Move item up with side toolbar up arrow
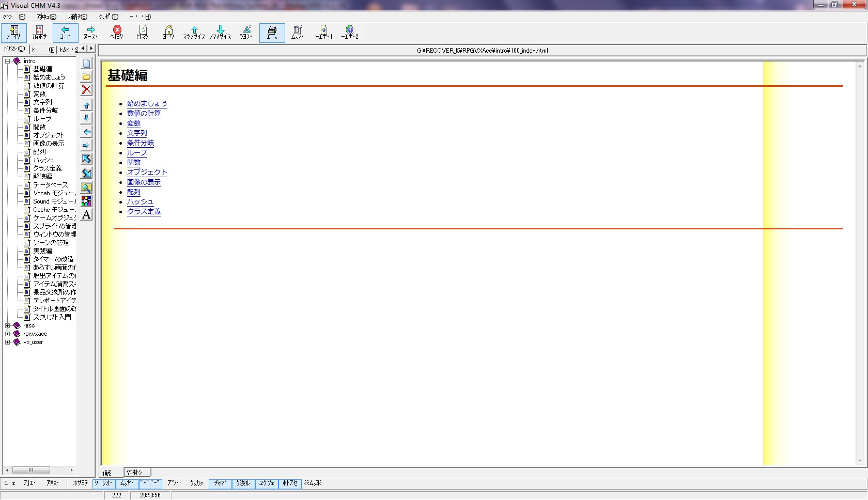 [86, 105]
